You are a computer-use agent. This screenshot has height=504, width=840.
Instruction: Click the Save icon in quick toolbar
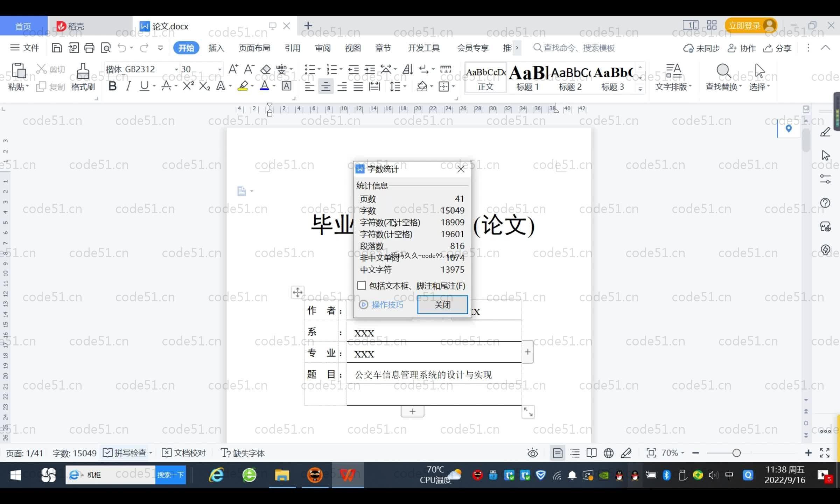tap(57, 48)
